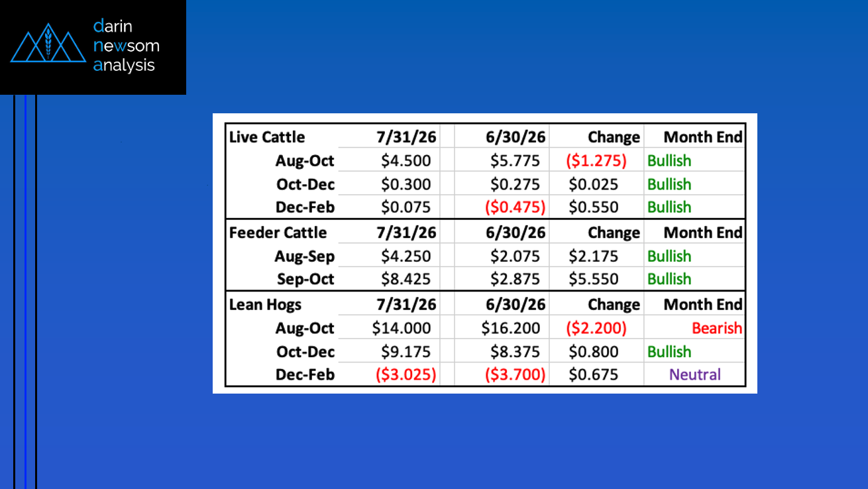The width and height of the screenshot is (868, 489).
Task: Click the ($0.475) live cattle cell
Action: coord(515,207)
